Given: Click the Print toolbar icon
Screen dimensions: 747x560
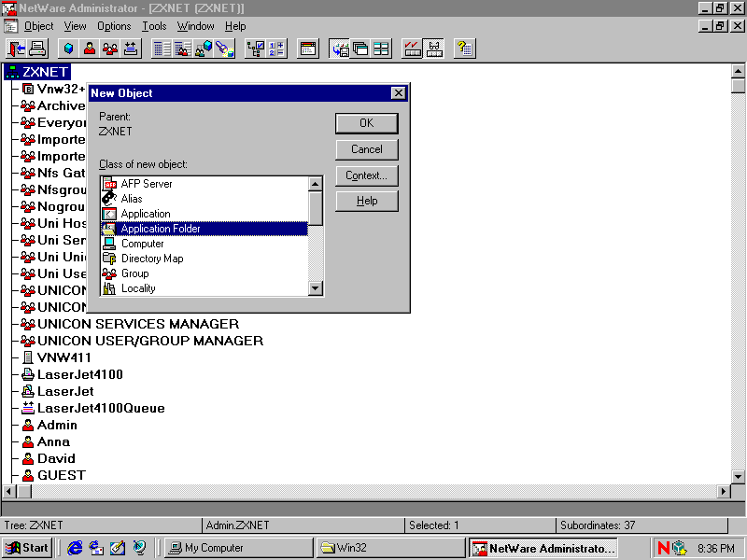Looking at the screenshot, I should (x=37, y=49).
